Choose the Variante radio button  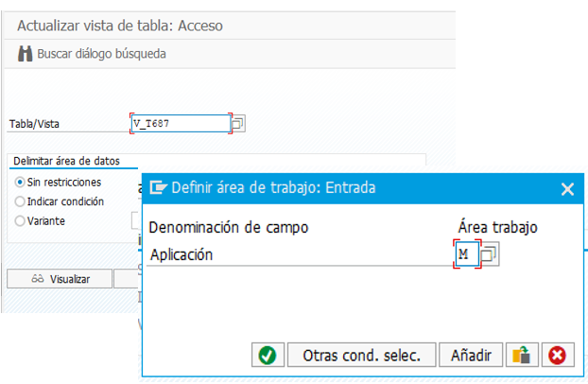coord(20,221)
